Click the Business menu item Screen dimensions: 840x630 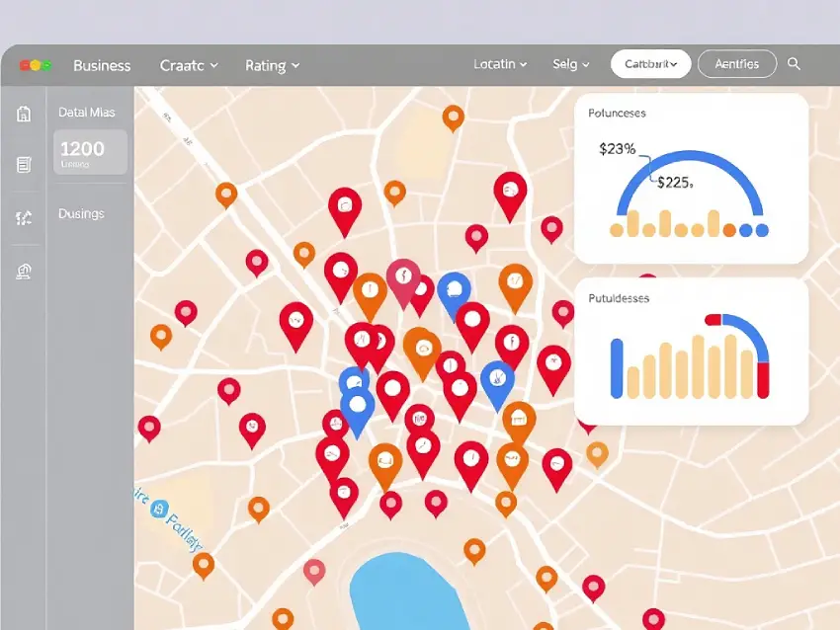coord(102,65)
